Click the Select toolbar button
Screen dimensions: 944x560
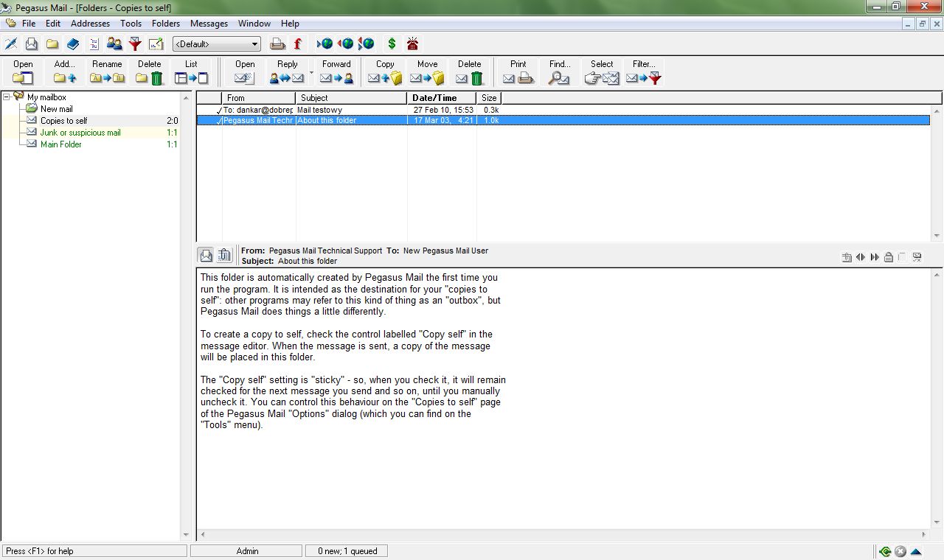602,72
